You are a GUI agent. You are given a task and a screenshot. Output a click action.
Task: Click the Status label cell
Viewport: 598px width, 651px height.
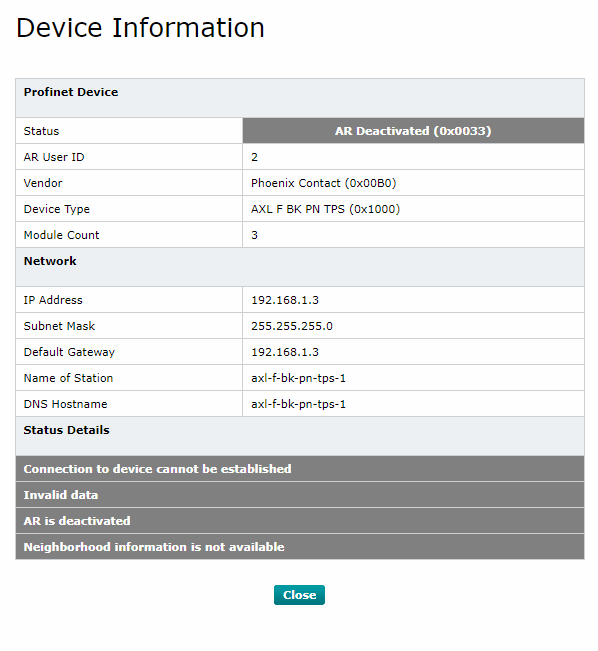pyautogui.click(x=129, y=131)
